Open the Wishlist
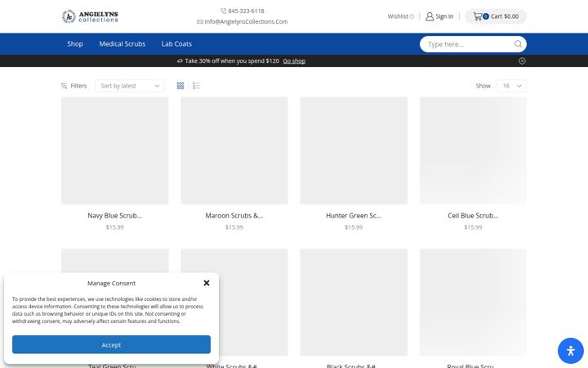The height and width of the screenshot is (368, 588). (x=400, y=16)
